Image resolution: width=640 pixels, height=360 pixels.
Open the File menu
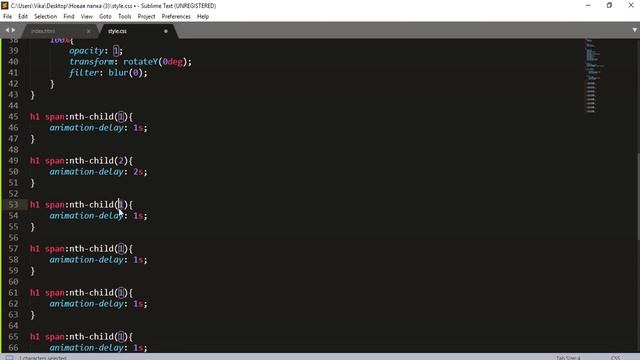(7, 16)
